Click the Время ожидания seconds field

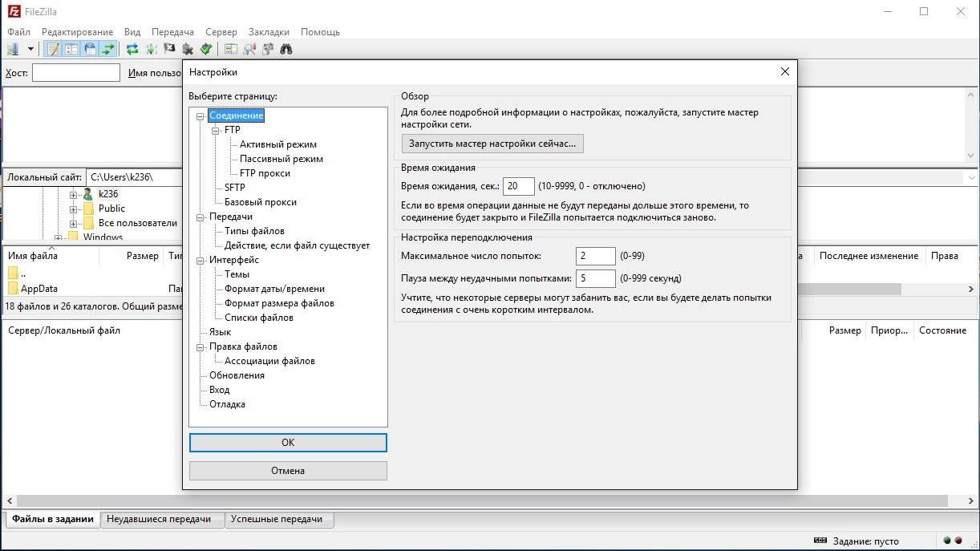coord(520,186)
